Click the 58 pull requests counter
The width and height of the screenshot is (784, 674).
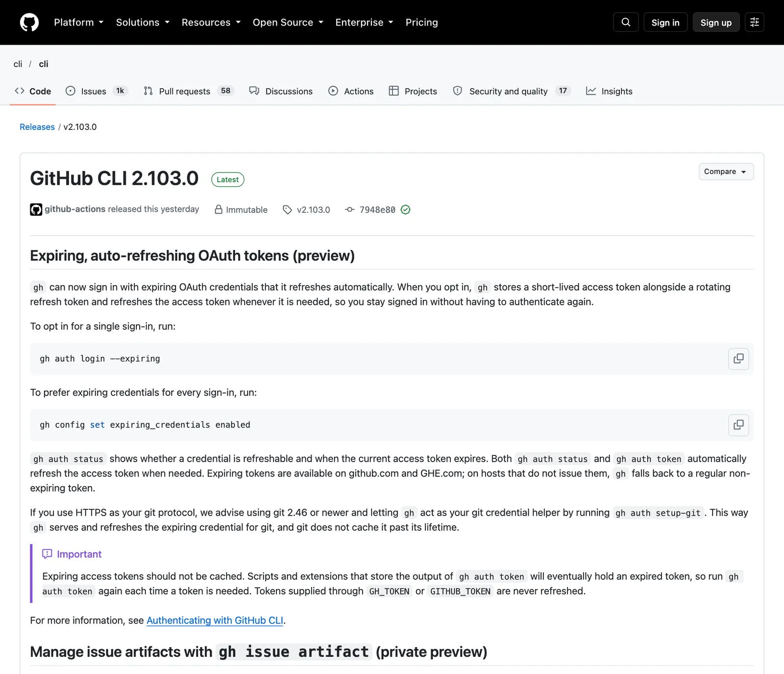(225, 91)
